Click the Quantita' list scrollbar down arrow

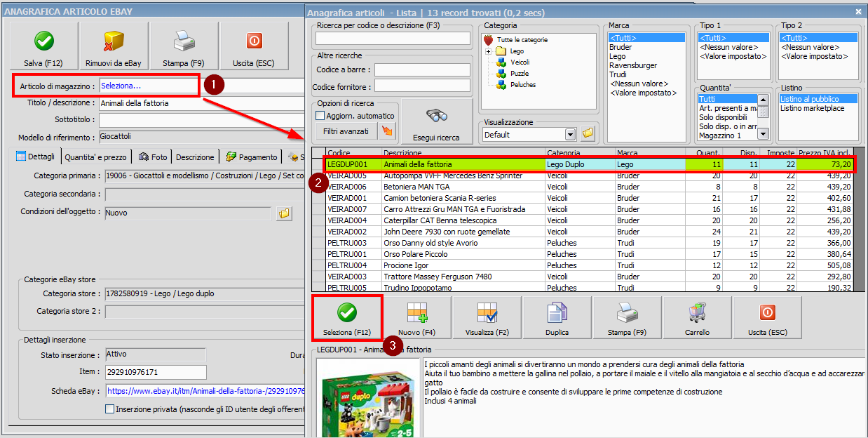[764, 135]
